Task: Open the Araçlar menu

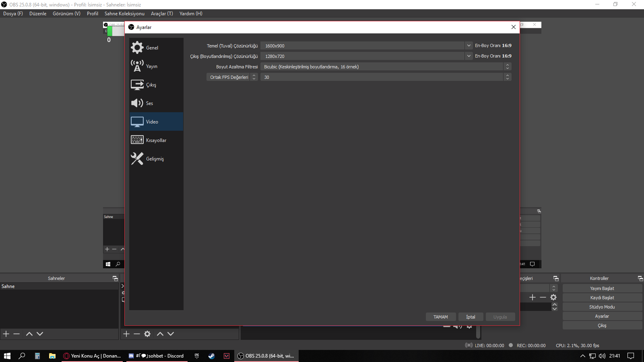Action: pyautogui.click(x=162, y=14)
